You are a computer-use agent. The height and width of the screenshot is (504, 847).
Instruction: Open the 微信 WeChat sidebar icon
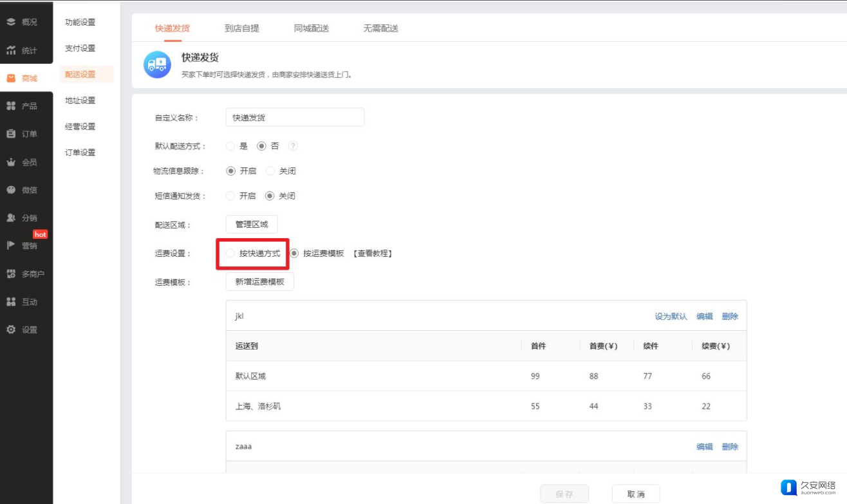pyautogui.click(x=11, y=190)
